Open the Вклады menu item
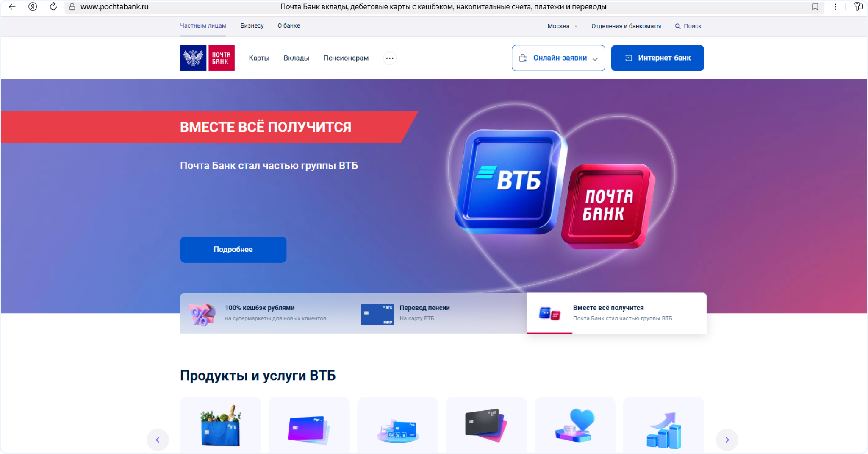Viewport: 868px width, 454px height. click(297, 58)
